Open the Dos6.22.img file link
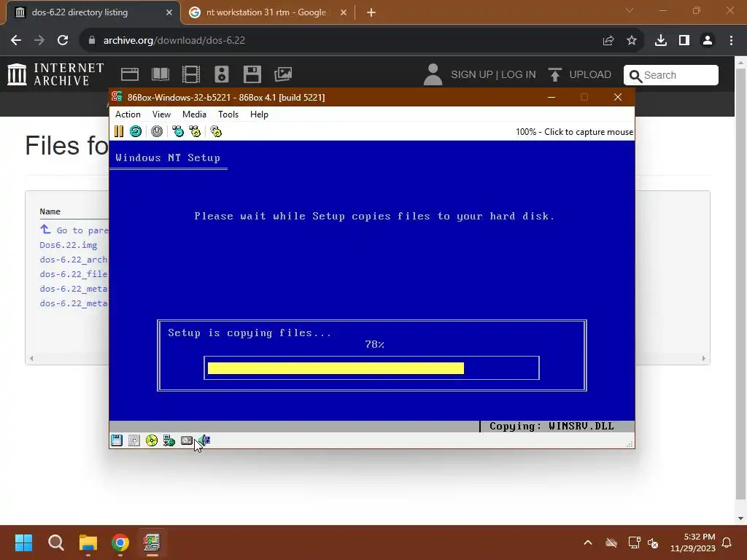The width and height of the screenshot is (747, 560). pyautogui.click(x=69, y=245)
